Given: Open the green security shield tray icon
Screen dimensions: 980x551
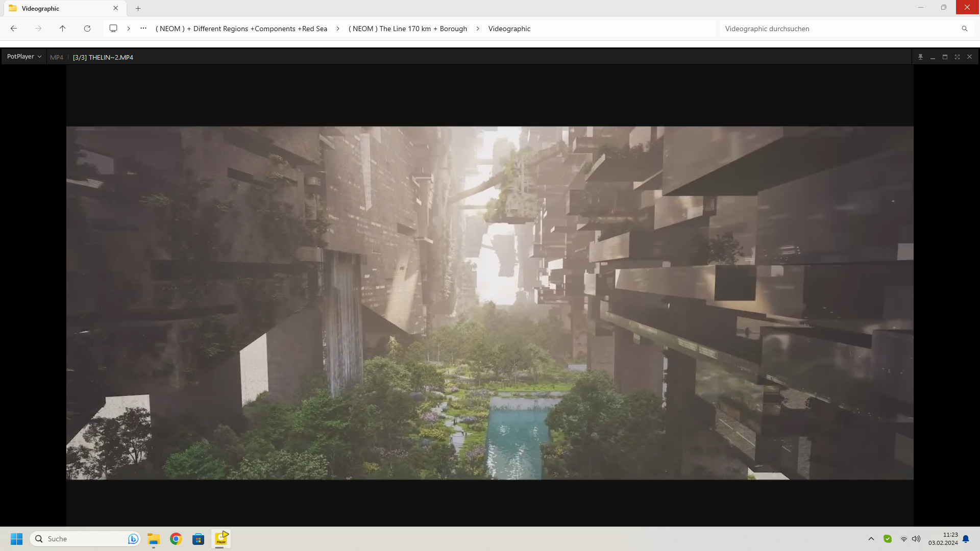Looking at the screenshot, I should (x=888, y=539).
